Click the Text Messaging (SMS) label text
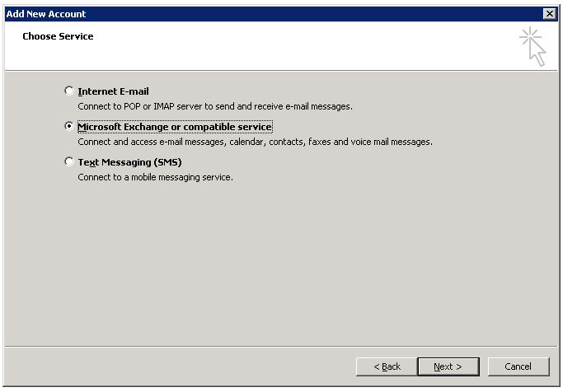This screenshot has width=563, height=392. pyautogui.click(x=129, y=162)
